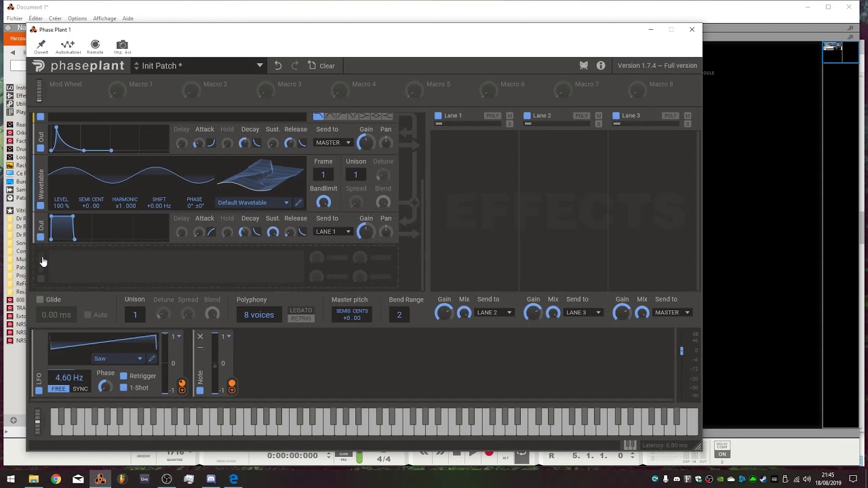Toggle POLY mode on Lane 1
868x488 pixels.
(x=492, y=116)
